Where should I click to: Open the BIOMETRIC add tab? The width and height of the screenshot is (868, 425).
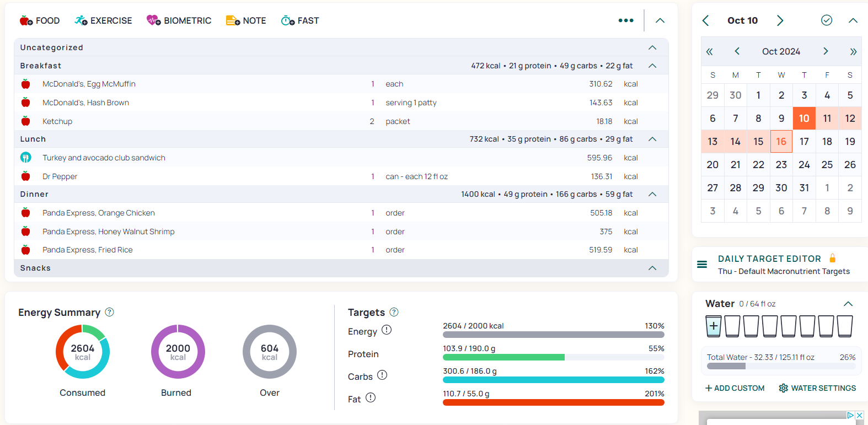pos(179,20)
